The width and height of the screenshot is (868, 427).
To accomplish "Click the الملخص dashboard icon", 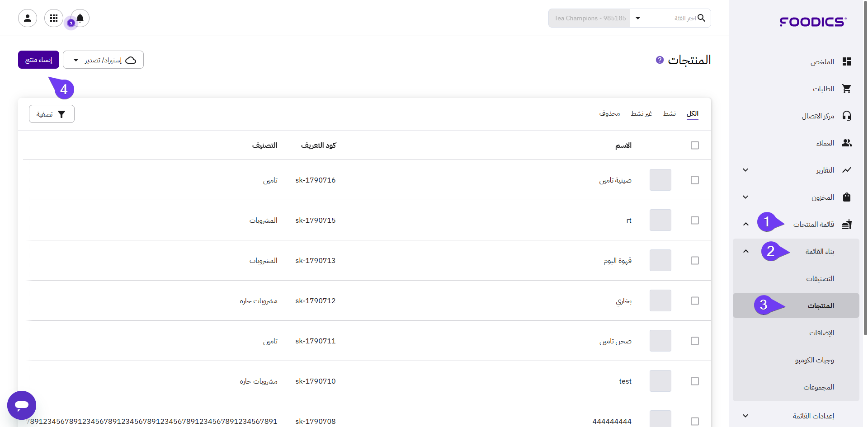I will (847, 62).
